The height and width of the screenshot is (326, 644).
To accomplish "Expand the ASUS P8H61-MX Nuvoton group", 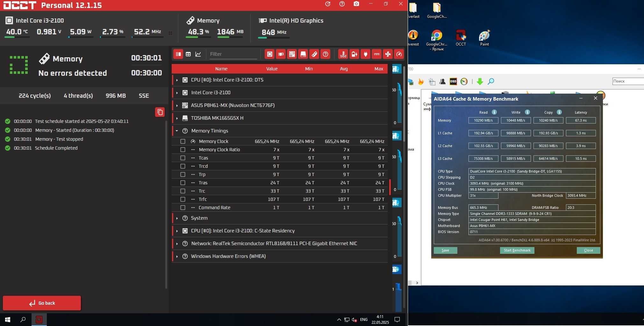I will coord(177,105).
